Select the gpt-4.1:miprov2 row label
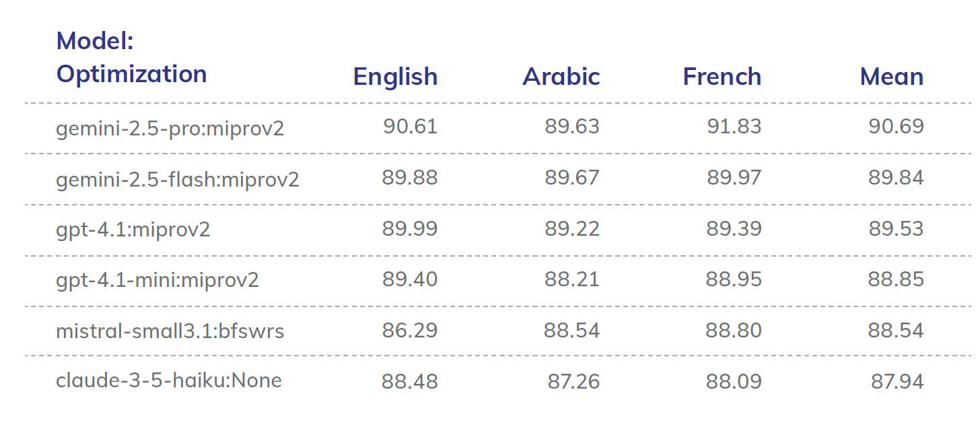980x427 pixels. pos(133,230)
